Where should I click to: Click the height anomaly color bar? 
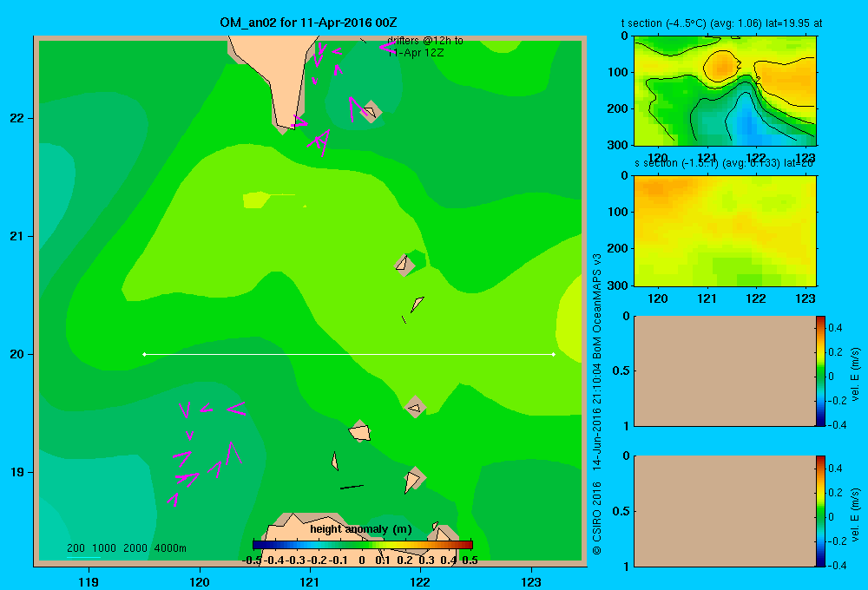coord(362,545)
